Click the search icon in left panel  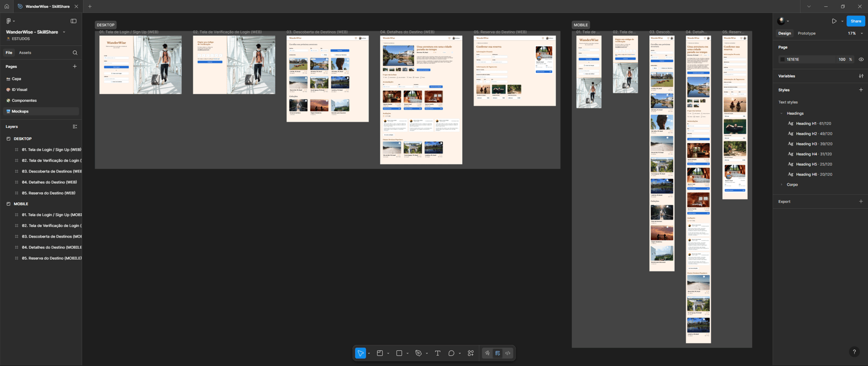click(x=75, y=53)
